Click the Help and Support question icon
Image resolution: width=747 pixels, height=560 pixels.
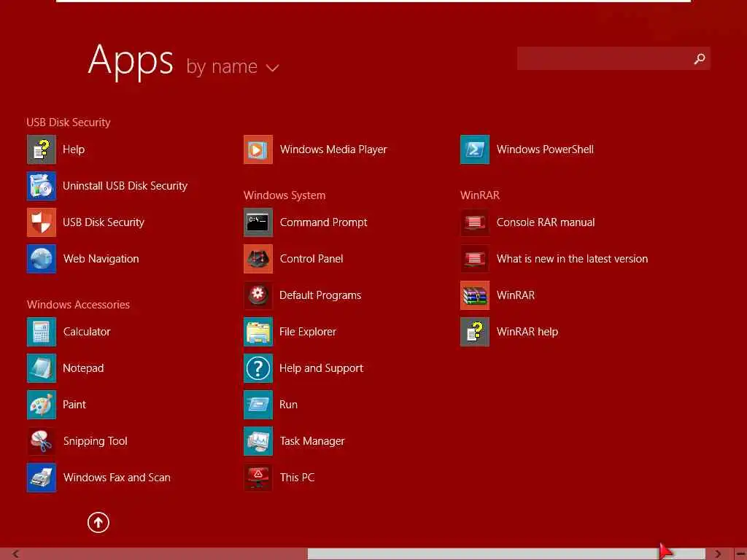click(258, 368)
